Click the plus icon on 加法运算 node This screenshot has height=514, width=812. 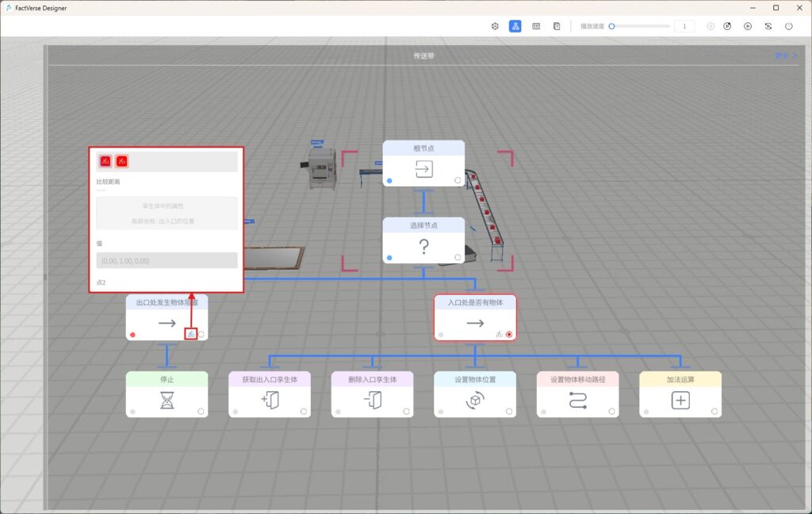680,401
